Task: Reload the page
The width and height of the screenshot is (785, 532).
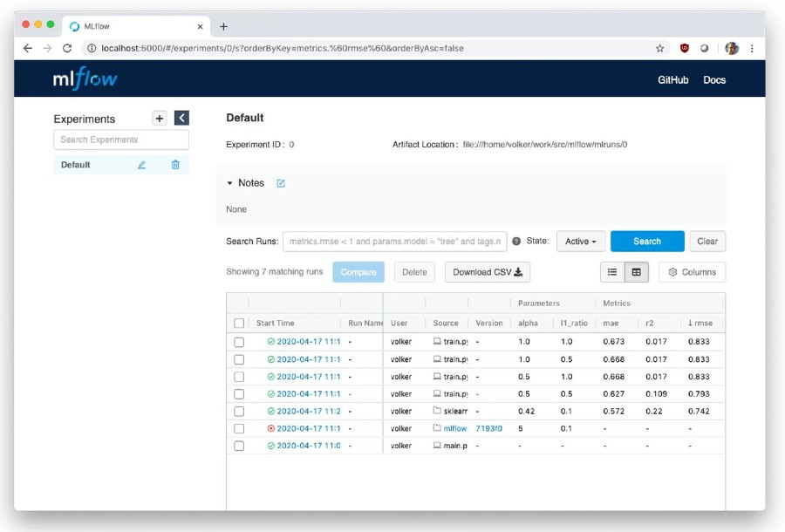Action: (67, 48)
